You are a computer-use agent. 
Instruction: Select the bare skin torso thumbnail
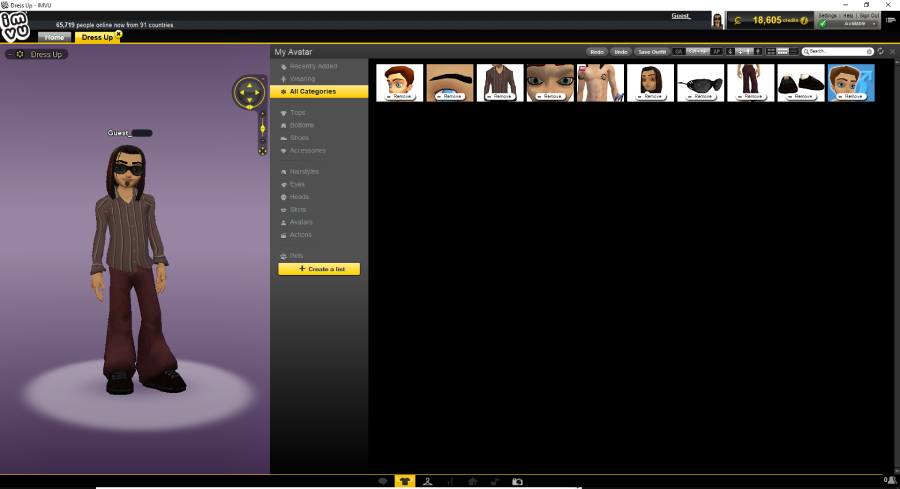point(600,83)
